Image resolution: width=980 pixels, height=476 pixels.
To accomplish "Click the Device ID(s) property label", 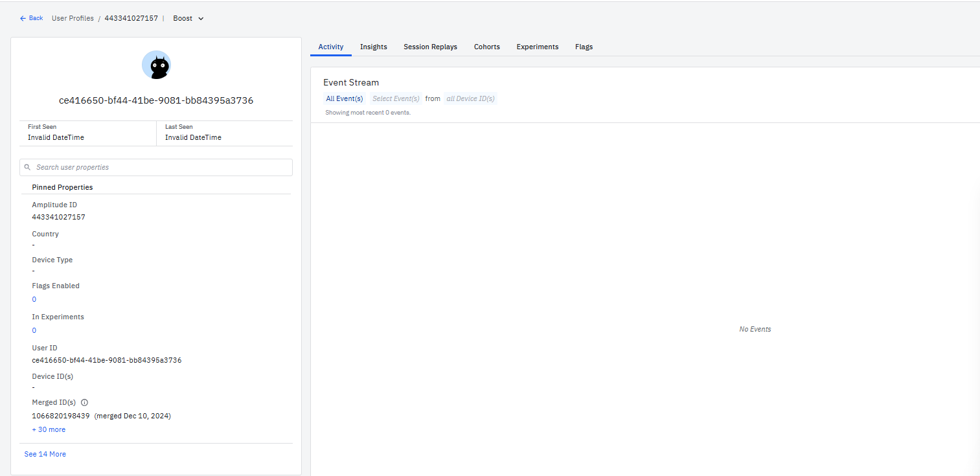I will [52, 376].
